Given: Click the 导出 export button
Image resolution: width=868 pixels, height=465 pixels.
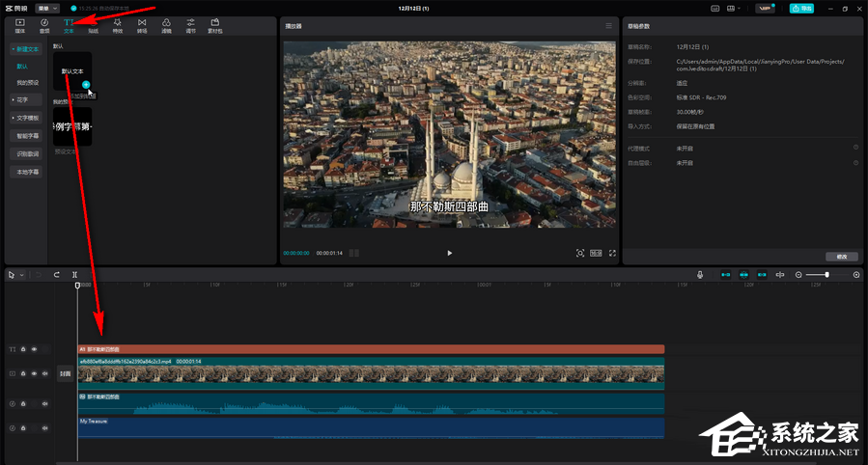Looking at the screenshot, I should pyautogui.click(x=801, y=8).
